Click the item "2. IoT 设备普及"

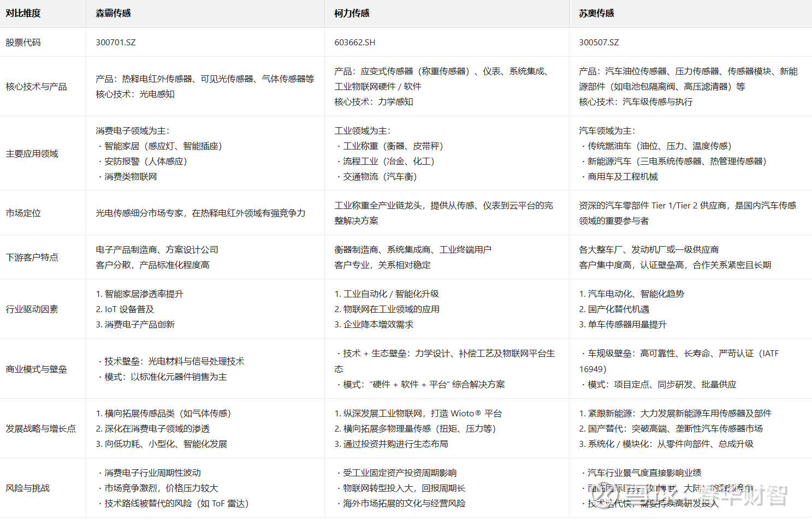click(x=125, y=309)
